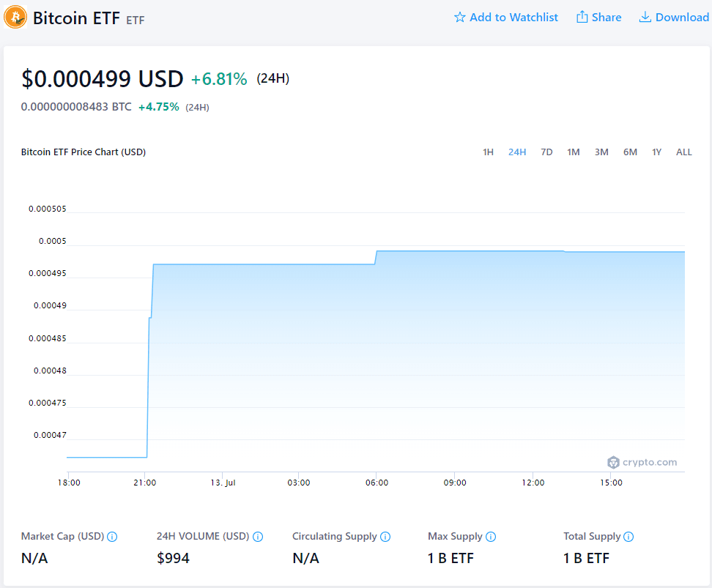Switch chart to 7D timeframe
This screenshot has width=712, height=588.
546,152
